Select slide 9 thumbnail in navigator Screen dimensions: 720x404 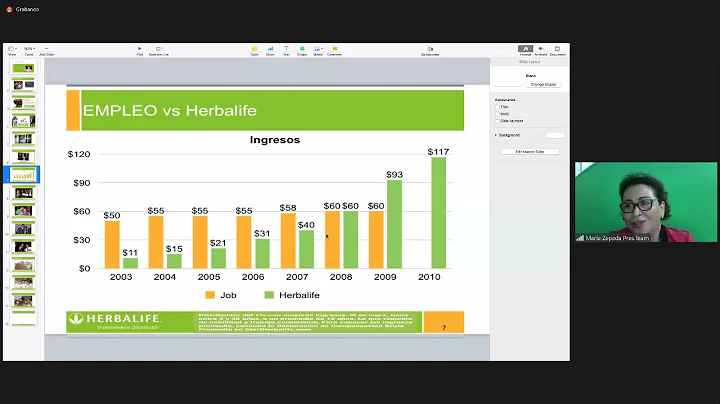(x=23, y=211)
